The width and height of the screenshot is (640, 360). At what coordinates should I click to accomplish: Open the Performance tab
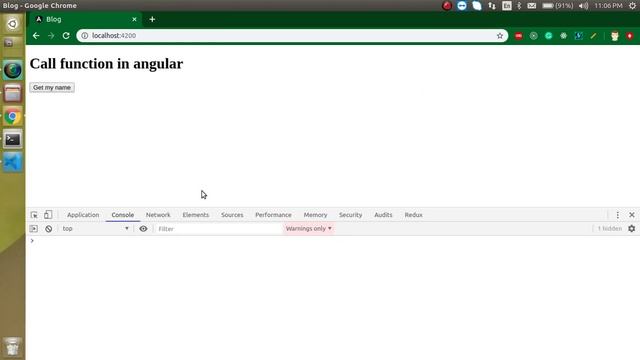273,215
